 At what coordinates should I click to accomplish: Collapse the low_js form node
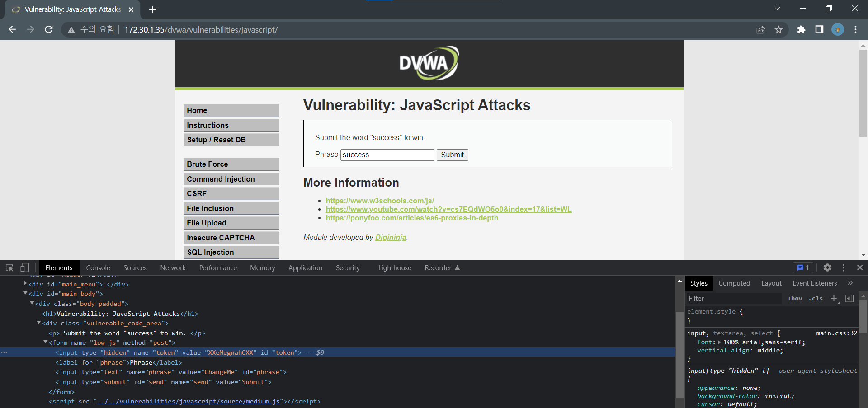click(x=46, y=342)
